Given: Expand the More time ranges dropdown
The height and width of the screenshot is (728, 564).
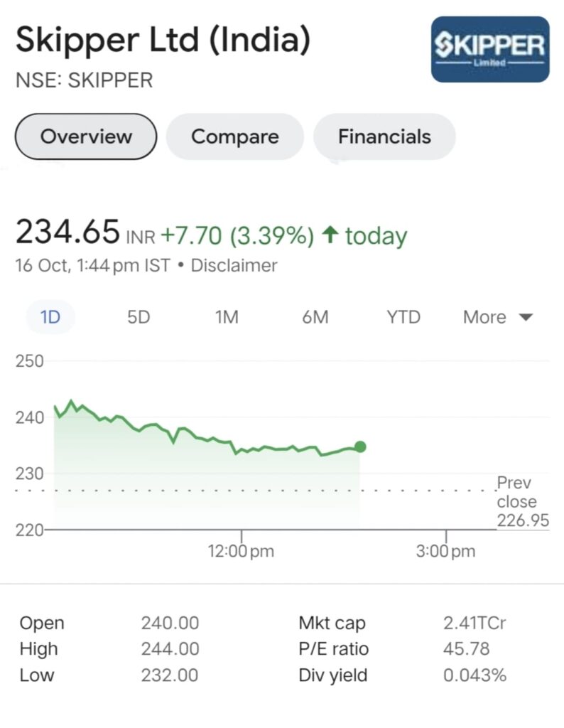Looking at the screenshot, I should 498,317.
